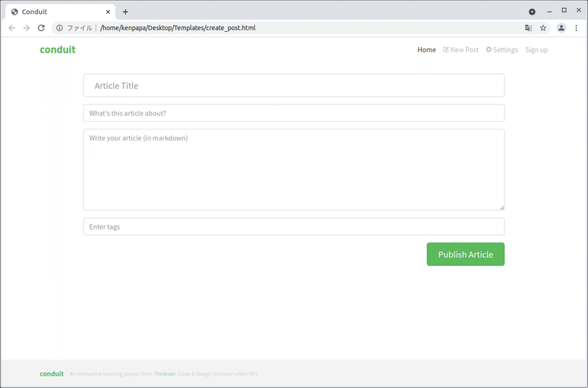This screenshot has width=588, height=388.
Task: Go to Home in the navbar
Action: pos(426,49)
